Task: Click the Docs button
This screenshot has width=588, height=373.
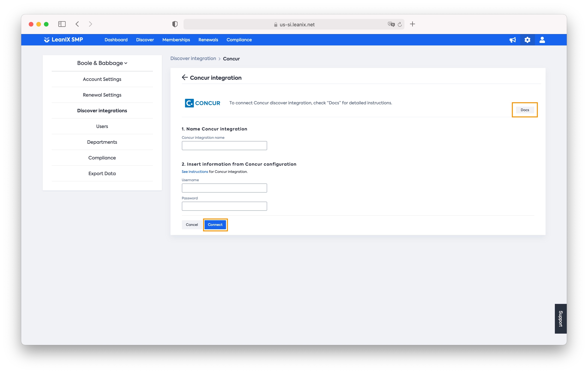Action: pos(525,110)
